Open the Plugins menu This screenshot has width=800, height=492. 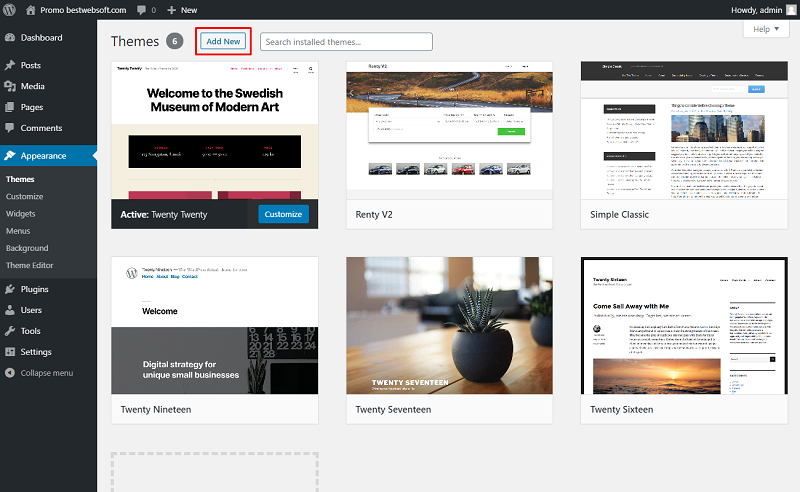click(35, 289)
